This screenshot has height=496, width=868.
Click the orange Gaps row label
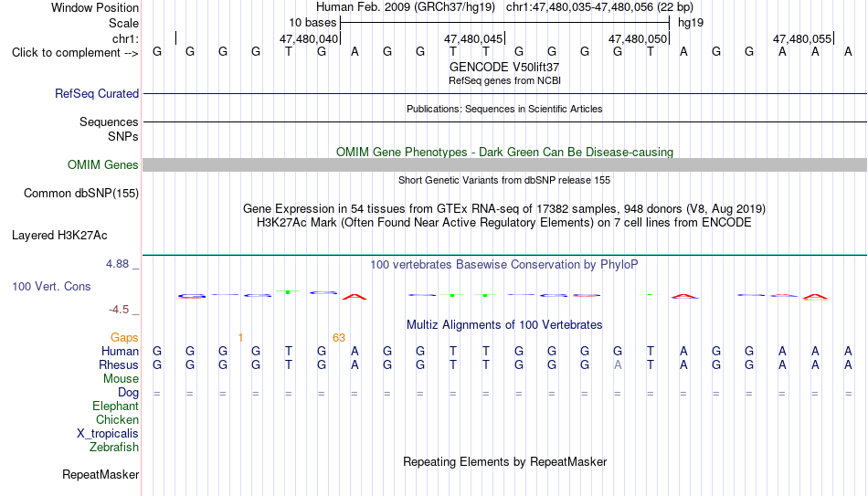tap(124, 338)
